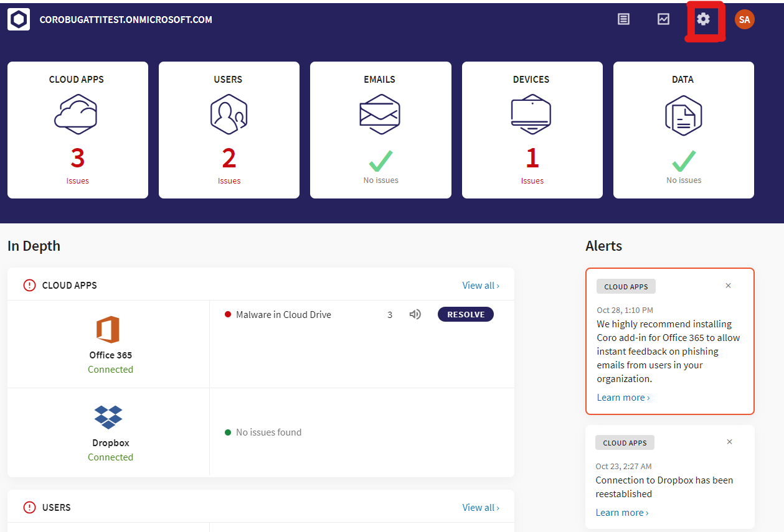
Task: Click the Oct 28, 1:10 PM timestamp
Action: click(x=625, y=310)
